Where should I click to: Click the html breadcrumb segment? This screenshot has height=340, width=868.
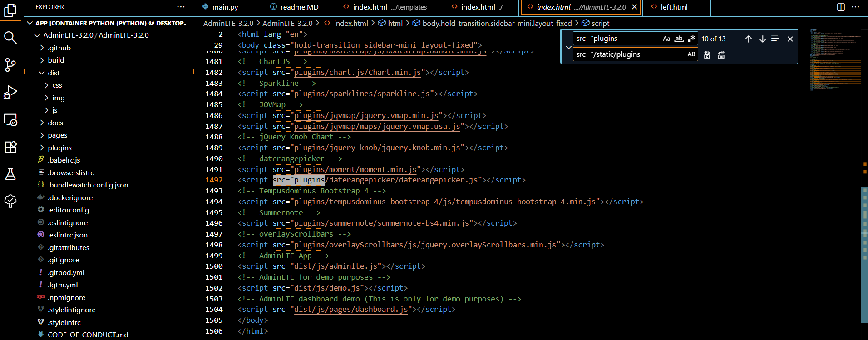pos(390,23)
